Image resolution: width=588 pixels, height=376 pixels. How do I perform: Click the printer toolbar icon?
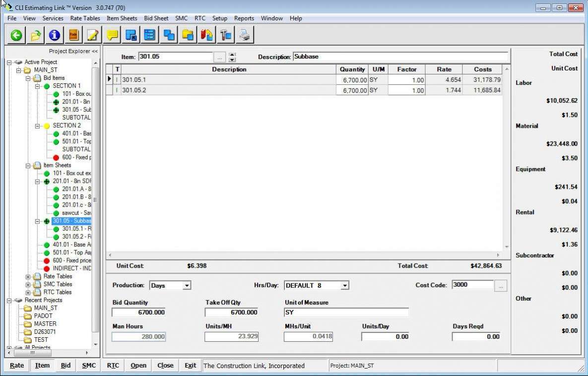tap(245, 35)
